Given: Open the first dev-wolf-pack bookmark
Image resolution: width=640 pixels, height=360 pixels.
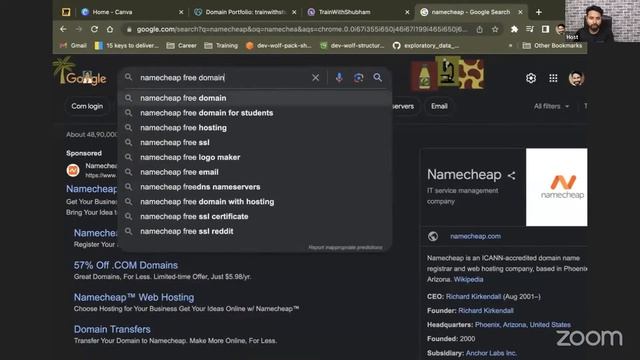Looking at the screenshot, I should point(278,46).
